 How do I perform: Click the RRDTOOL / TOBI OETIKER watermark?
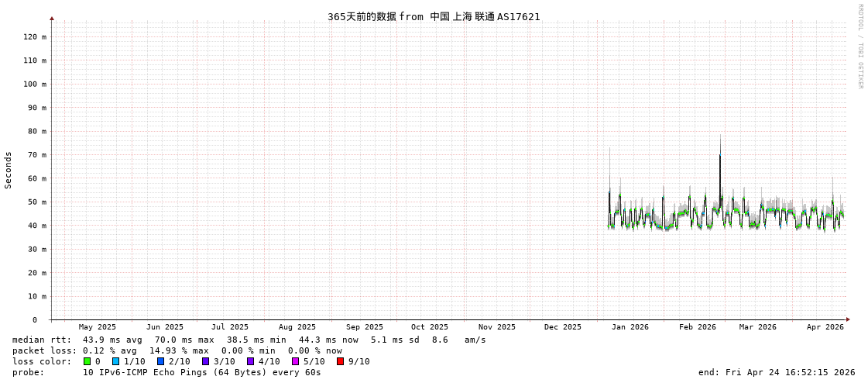pos(859,47)
